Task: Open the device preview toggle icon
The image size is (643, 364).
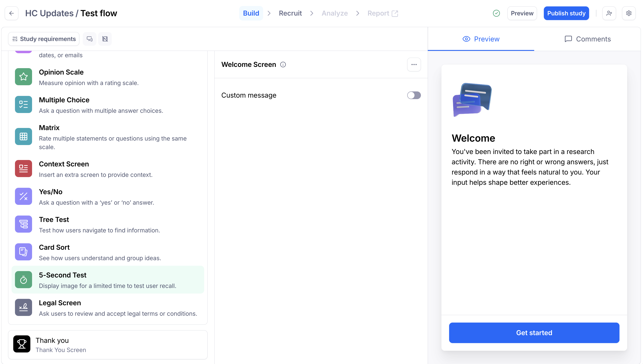Action: pos(90,39)
